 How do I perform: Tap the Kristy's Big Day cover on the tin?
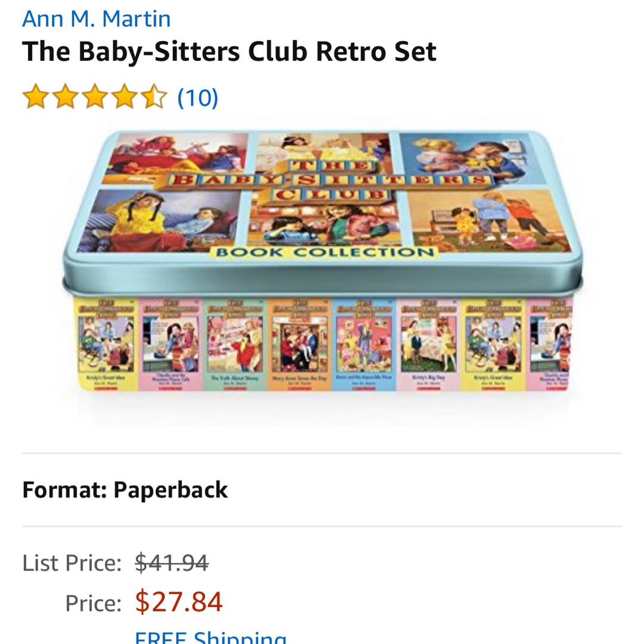[x=428, y=344]
